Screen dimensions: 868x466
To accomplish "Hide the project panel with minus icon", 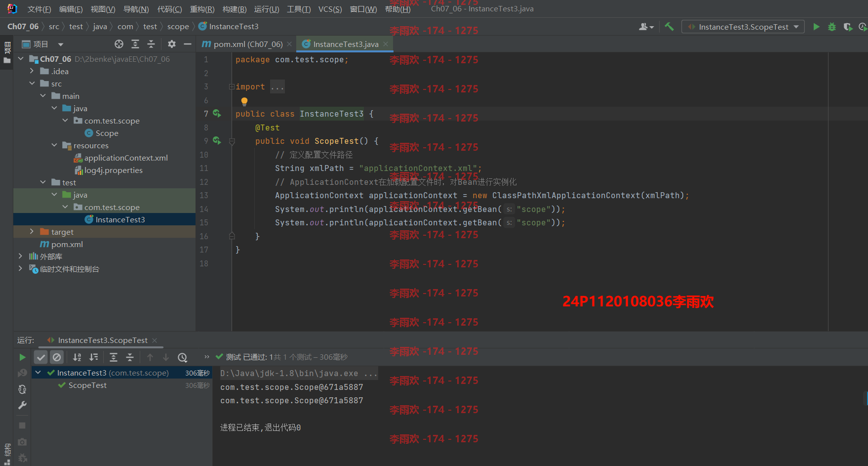I will point(188,44).
